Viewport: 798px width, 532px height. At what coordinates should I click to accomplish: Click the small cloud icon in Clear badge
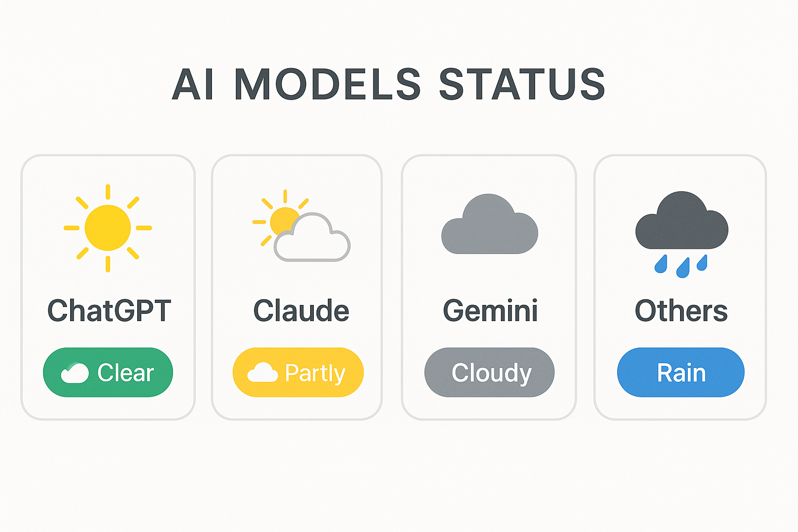tap(75, 373)
